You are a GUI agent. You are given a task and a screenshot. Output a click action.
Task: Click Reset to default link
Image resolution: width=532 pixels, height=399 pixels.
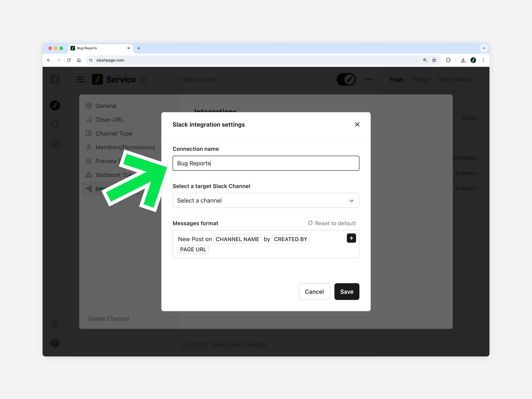(332, 223)
